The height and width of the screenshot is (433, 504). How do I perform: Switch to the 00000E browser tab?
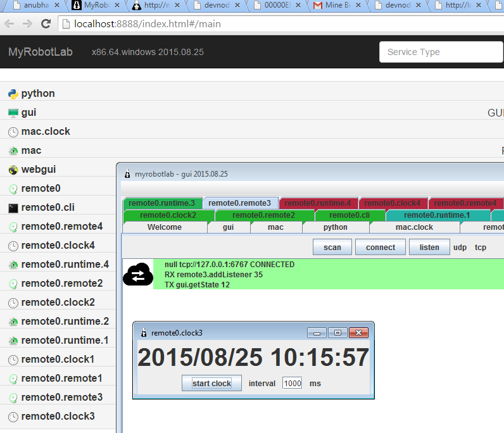[x=277, y=5]
